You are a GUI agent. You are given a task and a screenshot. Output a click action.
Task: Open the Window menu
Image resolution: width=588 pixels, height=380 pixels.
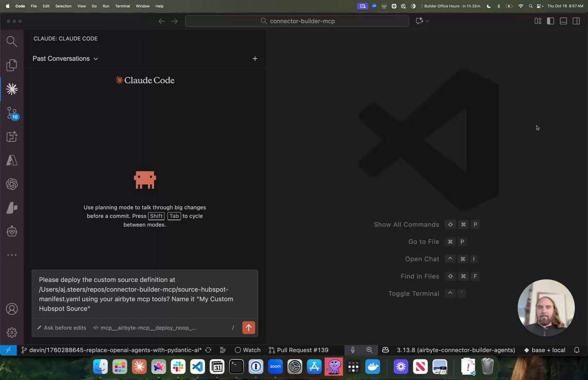point(143,6)
